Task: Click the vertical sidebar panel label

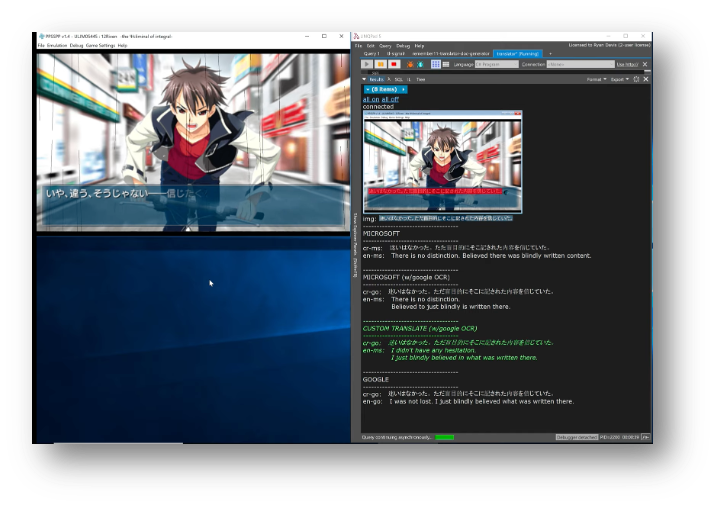Action: coord(355,244)
